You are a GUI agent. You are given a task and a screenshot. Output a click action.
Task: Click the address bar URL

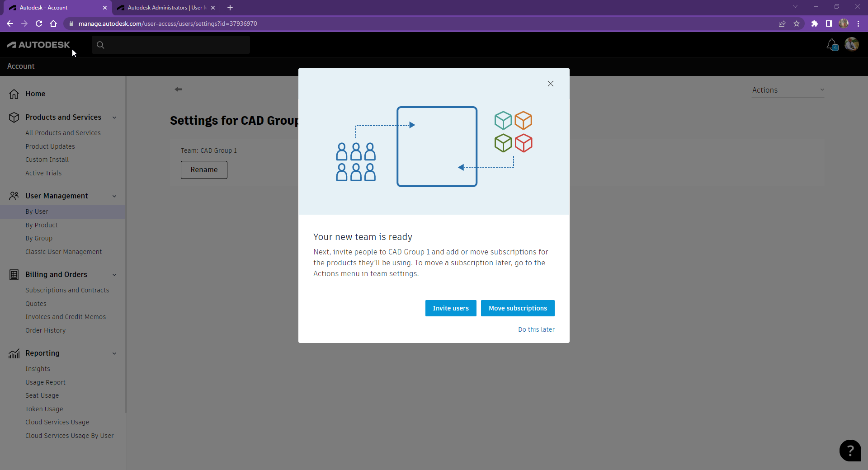168,23
